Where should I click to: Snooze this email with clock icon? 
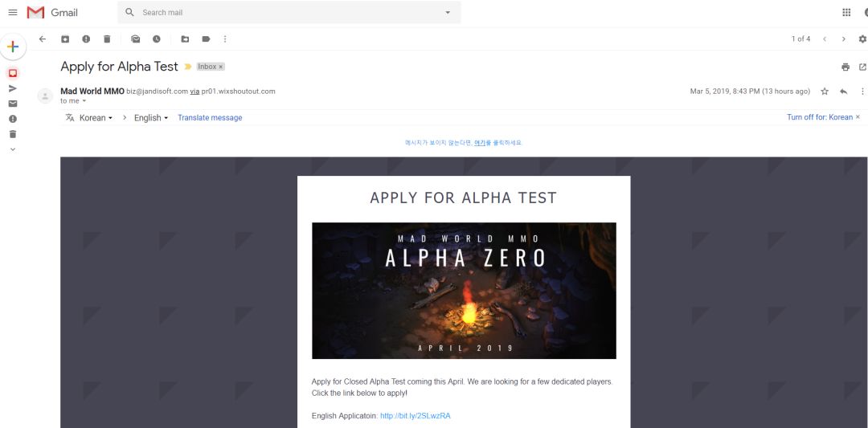click(157, 39)
